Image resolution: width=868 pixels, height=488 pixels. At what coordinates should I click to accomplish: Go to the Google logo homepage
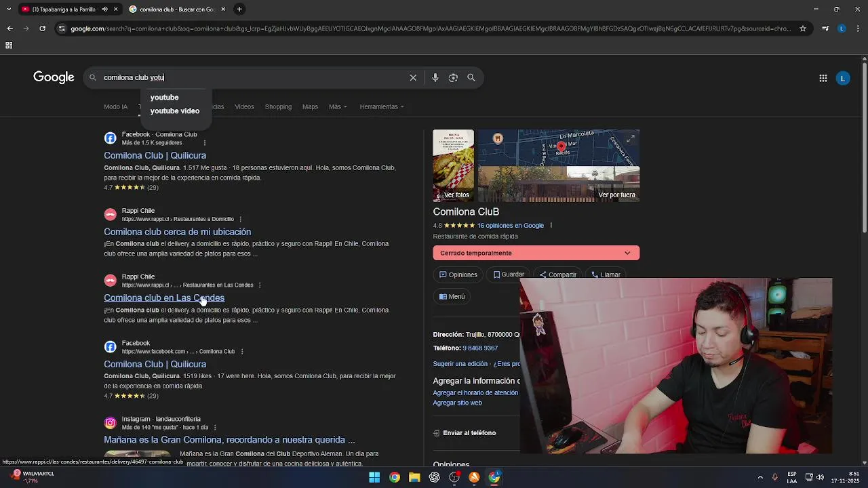pos(54,77)
